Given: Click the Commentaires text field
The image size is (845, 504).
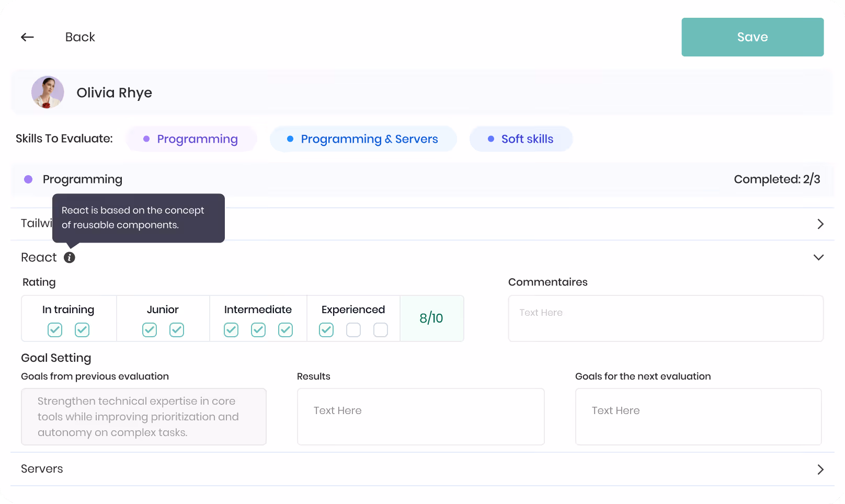Looking at the screenshot, I should pyautogui.click(x=666, y=318).
